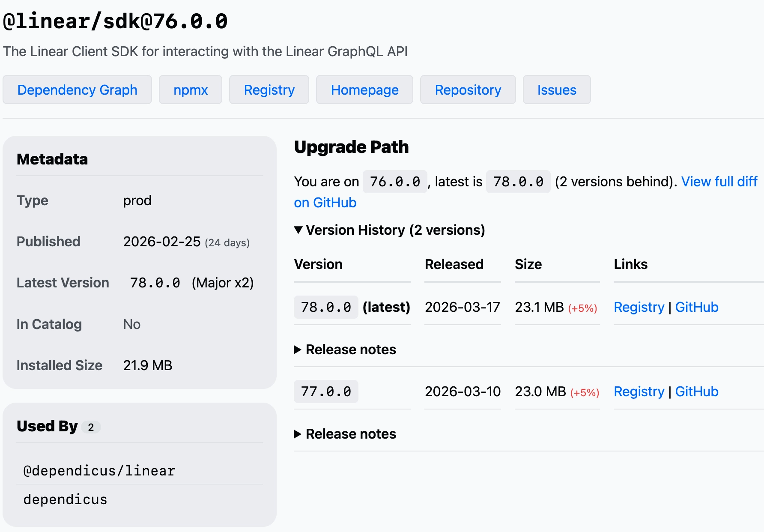Select @dependicus/linear in Used By list
764x532 pixels.
[99, 471]
